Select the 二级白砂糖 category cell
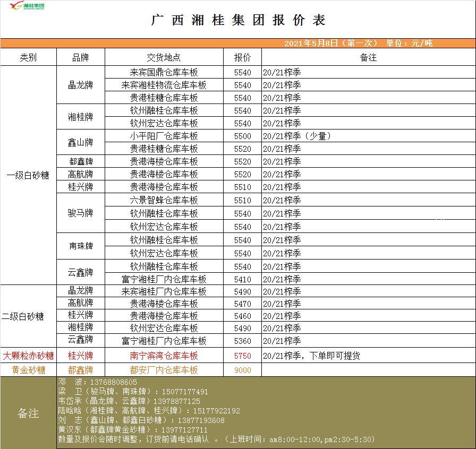This screenshot has width=476, height=449. [x=23, y=316]
